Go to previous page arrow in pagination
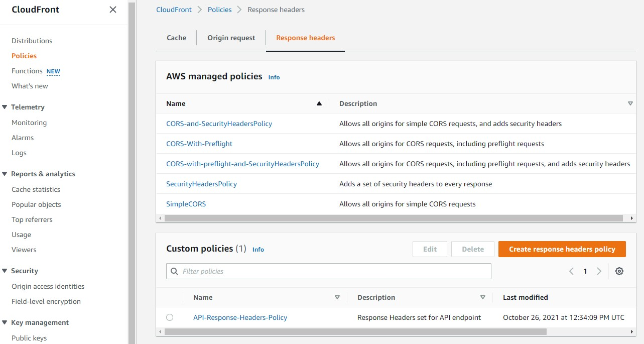Screen dimensions: 644x344 (571, 271)
